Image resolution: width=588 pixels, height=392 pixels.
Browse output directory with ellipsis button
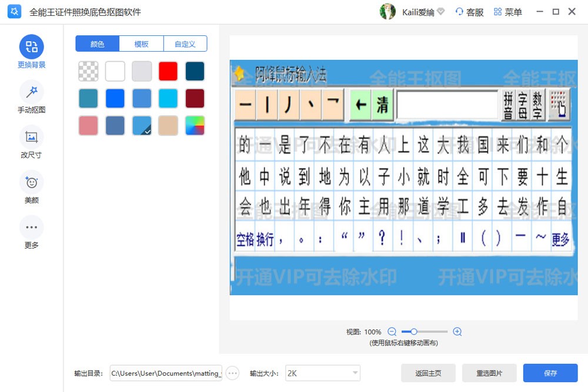pyautogui.click(x=233, y=373)
